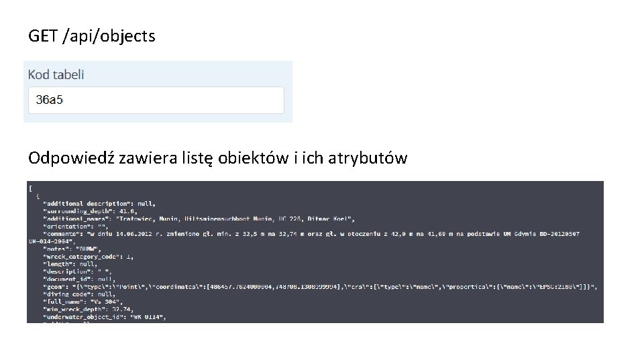This screenshot has width=644, height=362.
Task: Click the "Kod tabeli" label
Action: (56, 74)
